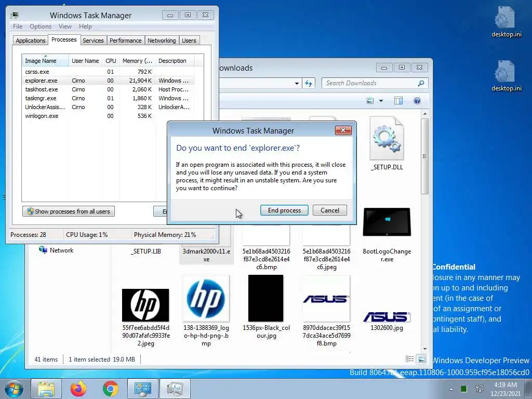The width and height of the screenshot is (532, 399).
Task: Select the upper desktop.ini desktop icon
Action: [x=506, y=22]
